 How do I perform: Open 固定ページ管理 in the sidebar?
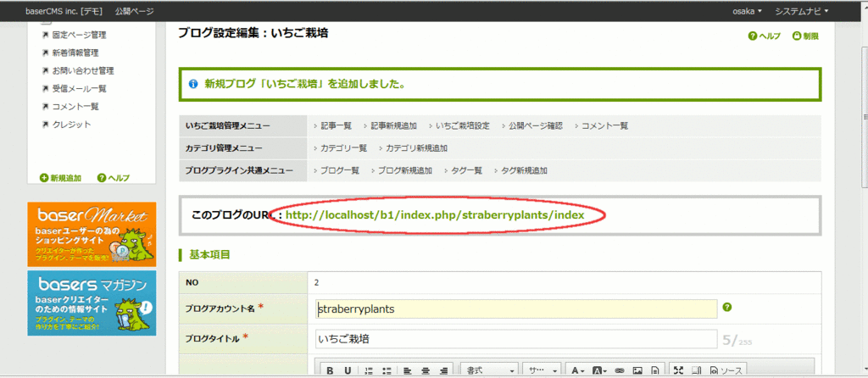[x=79, y=36]
